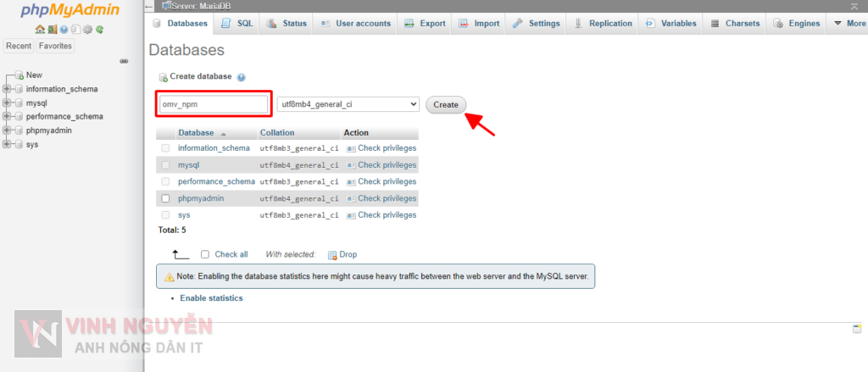868x372 pixels.
Task: Hide navigation panel with left arrow icon
Action: click(148, 6)
